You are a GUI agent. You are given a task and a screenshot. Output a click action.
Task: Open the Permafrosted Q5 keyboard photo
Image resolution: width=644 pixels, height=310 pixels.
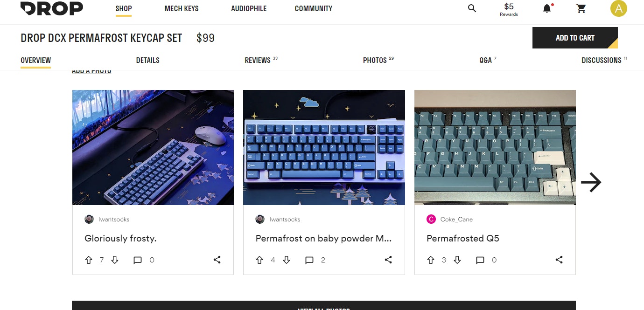(x=495, y=147)
